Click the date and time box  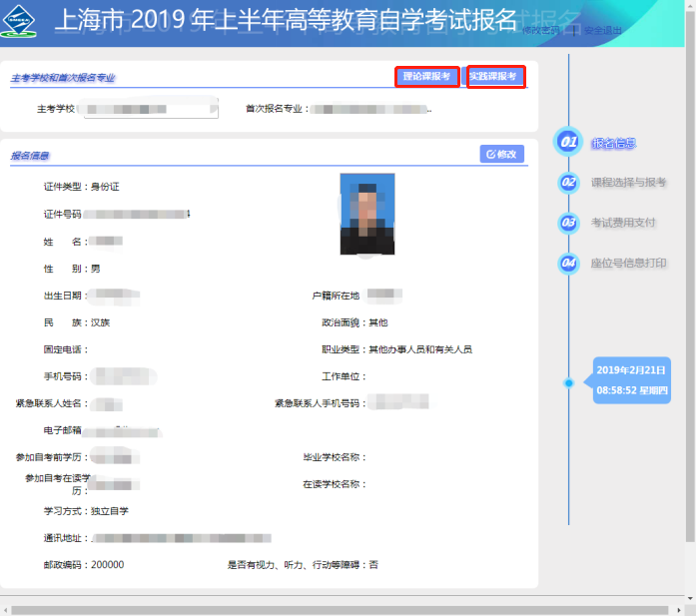[632, 380]
